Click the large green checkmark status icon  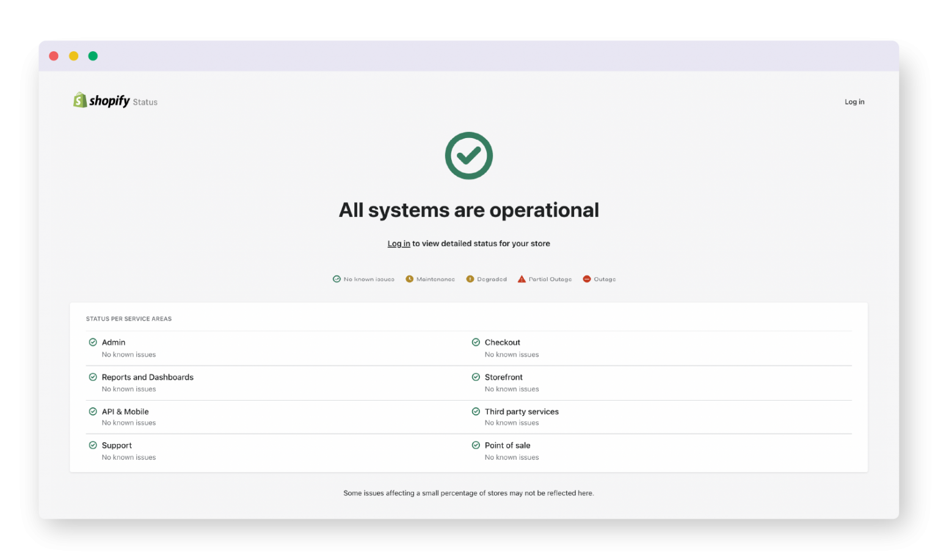(469, 155)
